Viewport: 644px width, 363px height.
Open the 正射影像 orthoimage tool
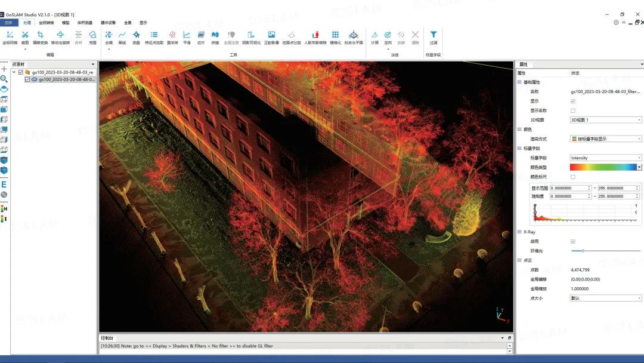coord(271,37)
